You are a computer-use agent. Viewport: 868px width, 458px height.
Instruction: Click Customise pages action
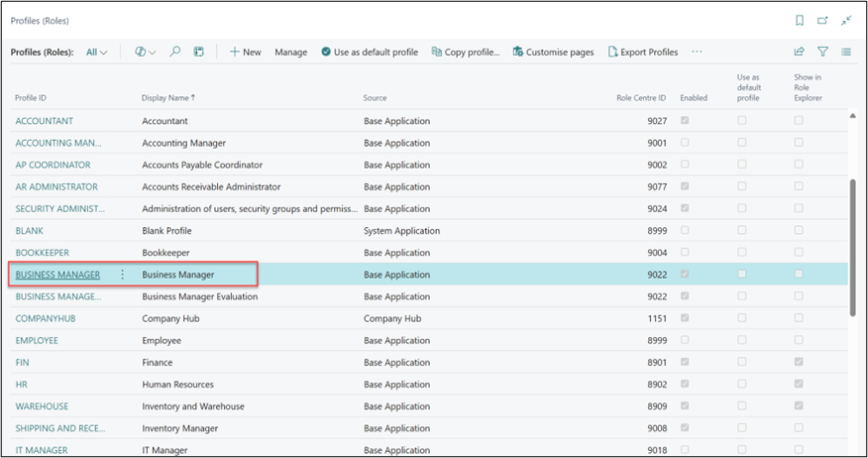click(553, 53)
